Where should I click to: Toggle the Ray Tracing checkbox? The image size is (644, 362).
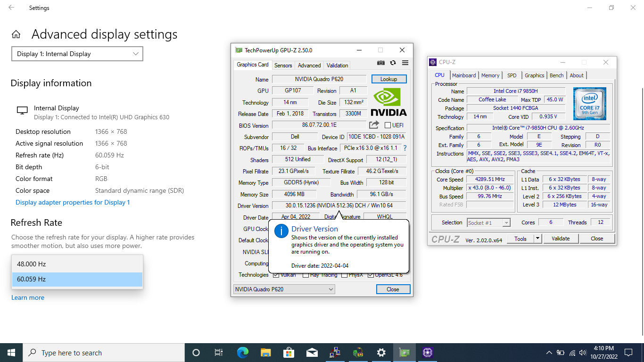click(305, 275)
